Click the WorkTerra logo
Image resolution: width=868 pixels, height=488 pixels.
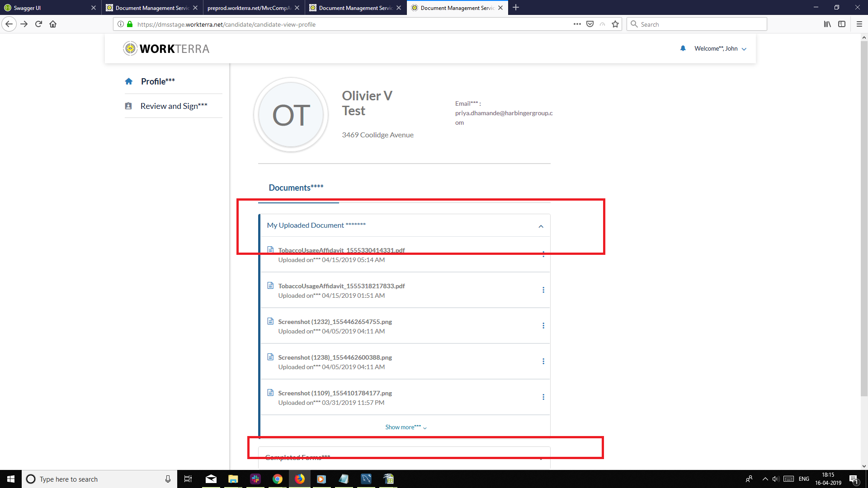click(166, 48)
